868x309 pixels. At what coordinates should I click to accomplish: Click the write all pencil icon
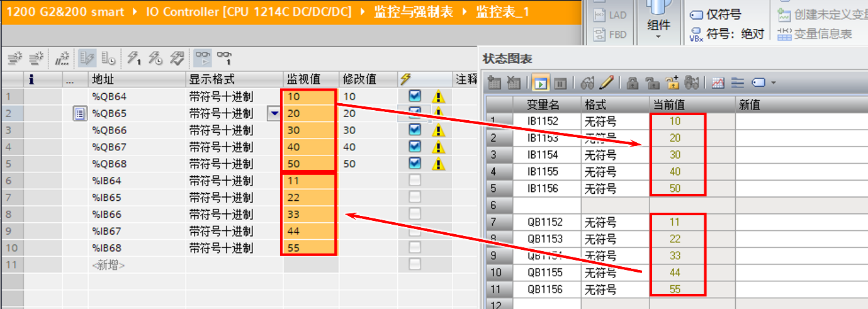coord(606,82)
